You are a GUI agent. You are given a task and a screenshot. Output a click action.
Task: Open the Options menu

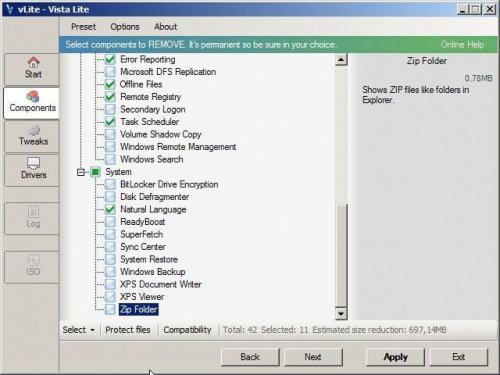point(125,27)
